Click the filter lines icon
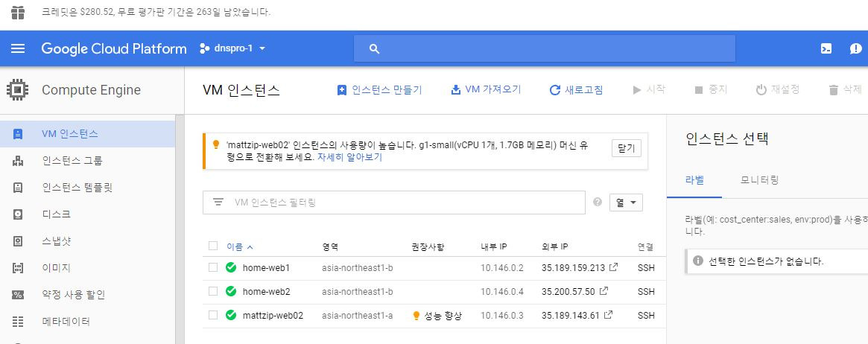The height and width of the screenshot is (344, 868). 218,203
